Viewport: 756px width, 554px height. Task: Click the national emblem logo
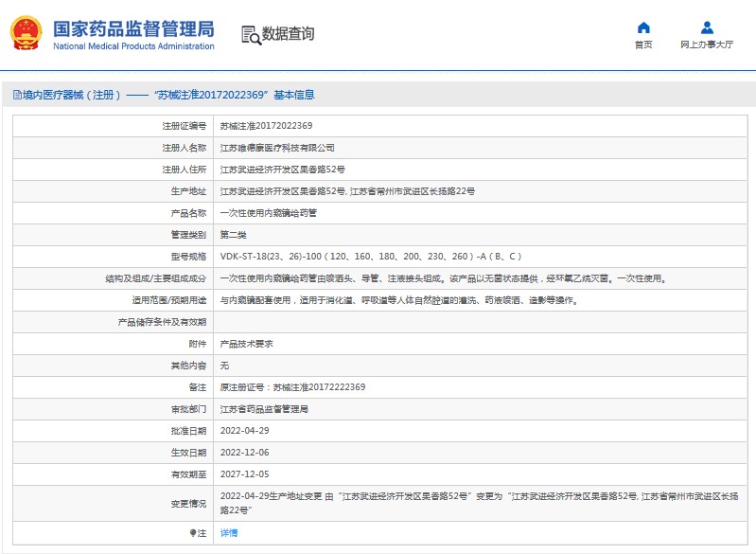[26, 33]
